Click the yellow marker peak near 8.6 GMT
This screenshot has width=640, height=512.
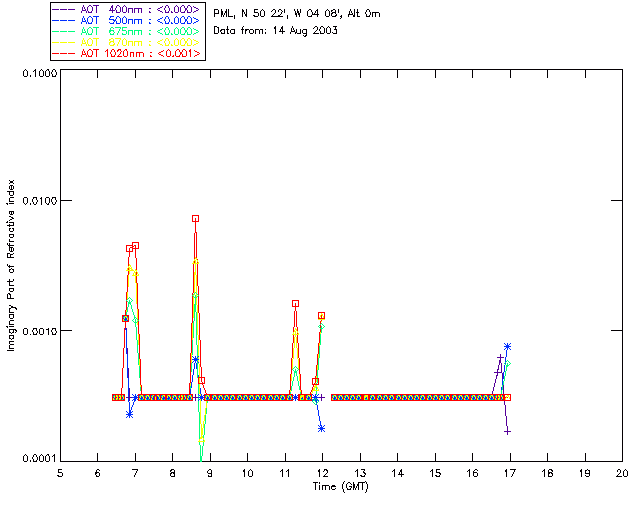(x=196, y=261)
